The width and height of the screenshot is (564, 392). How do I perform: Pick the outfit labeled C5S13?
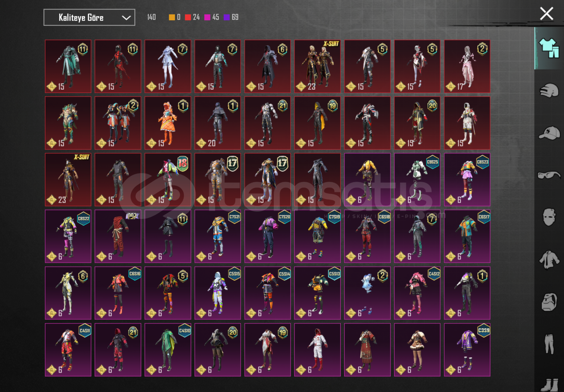point(318,293)
